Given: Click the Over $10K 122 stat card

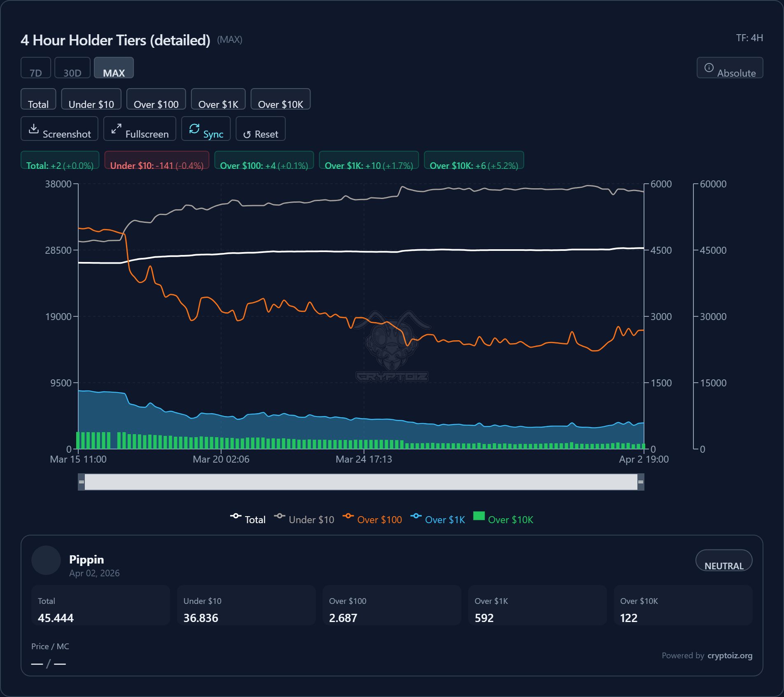Looking at the screenshot, I should coord(683,606).
